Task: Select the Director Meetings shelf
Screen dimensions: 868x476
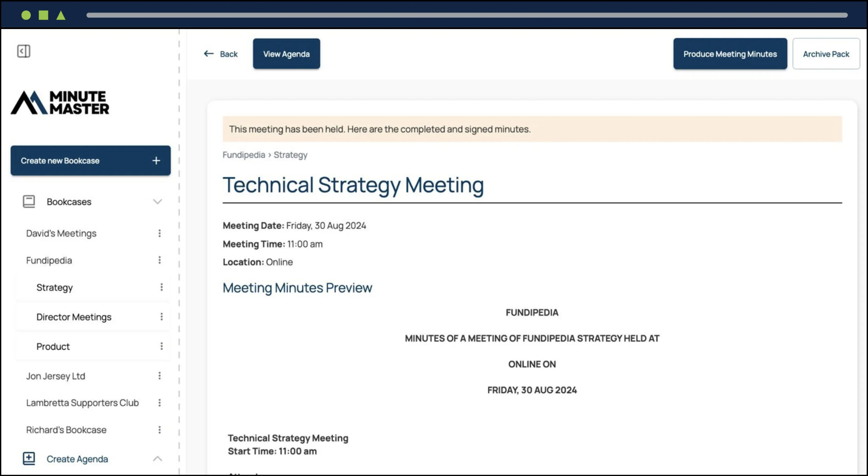Action: tap(74, 317)
